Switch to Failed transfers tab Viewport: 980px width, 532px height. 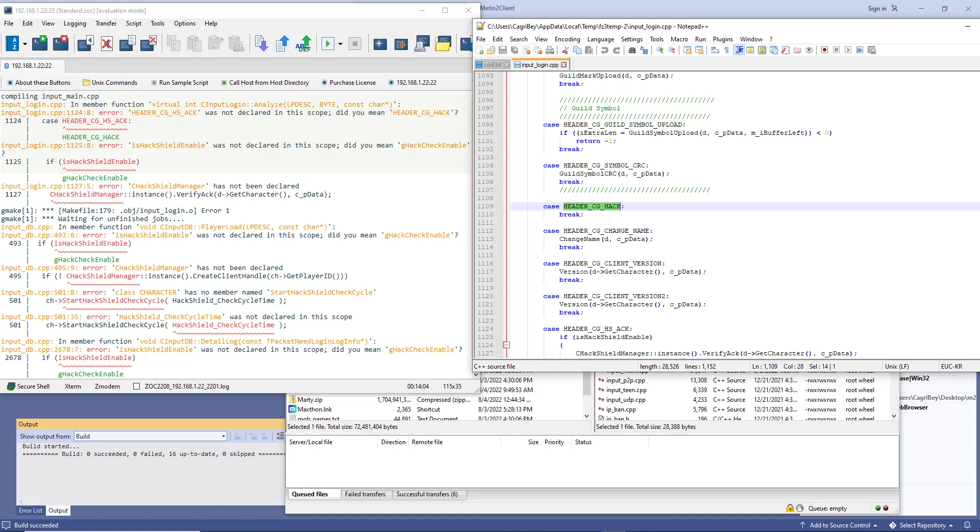(365, 494)
